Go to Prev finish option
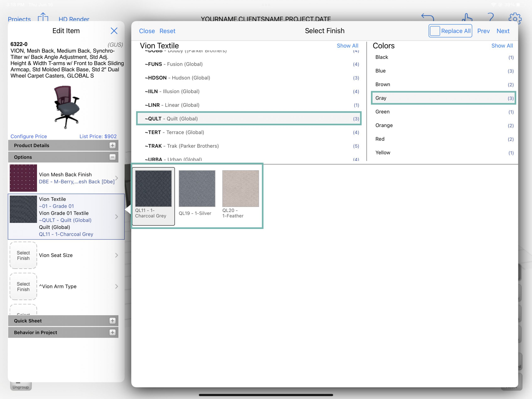532x399 pixels. click(483, 31)
